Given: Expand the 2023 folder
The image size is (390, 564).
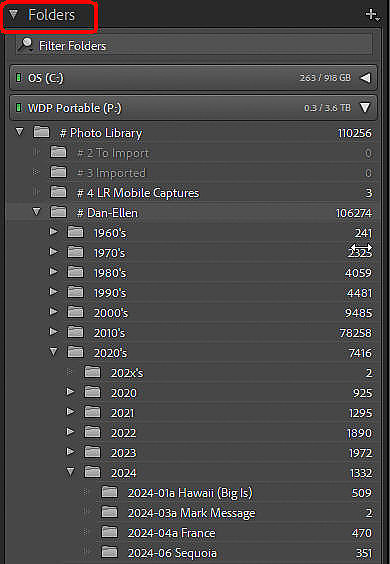Looking at the screenshot, I should pos(71,451).
